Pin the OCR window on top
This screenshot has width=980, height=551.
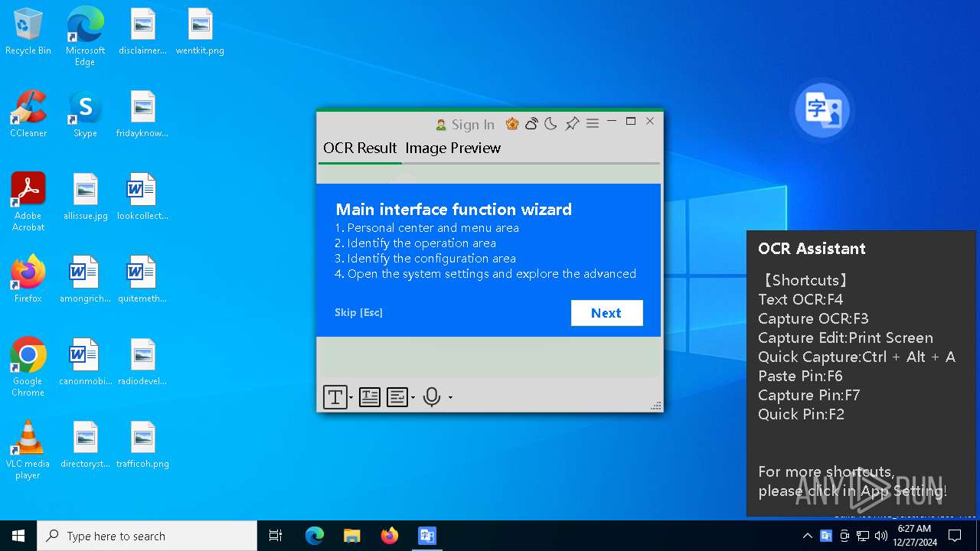(x=572, y=123)
